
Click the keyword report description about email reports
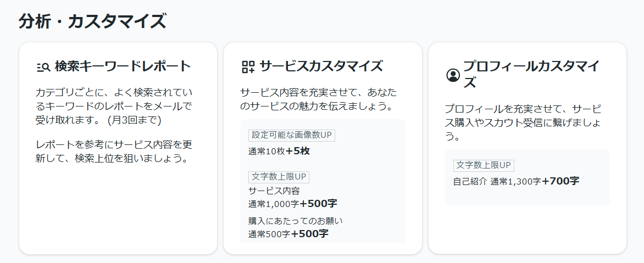(x=114, y=107)
